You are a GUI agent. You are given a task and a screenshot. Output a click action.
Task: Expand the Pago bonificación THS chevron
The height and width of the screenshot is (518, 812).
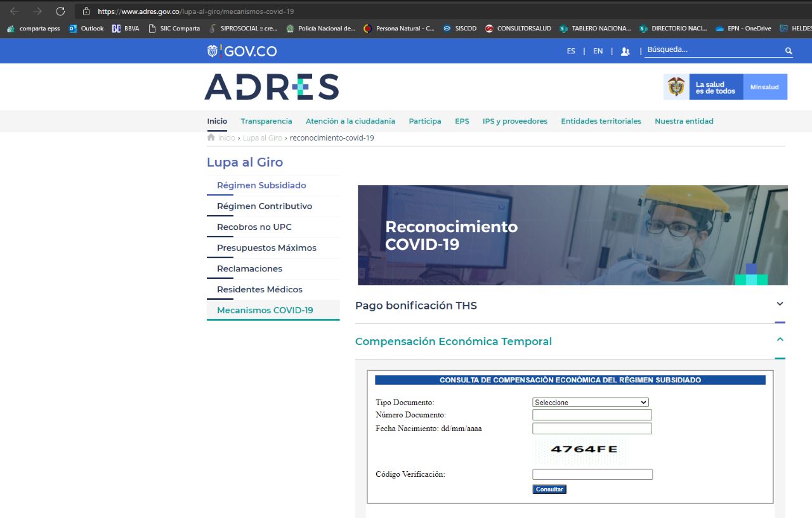tap(780, 304)
